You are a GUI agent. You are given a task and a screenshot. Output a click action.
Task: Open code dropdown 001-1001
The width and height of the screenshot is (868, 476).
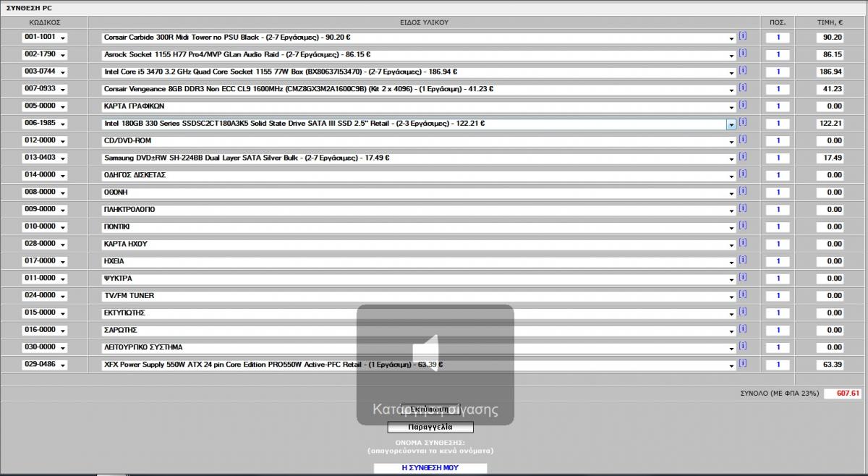pos(44,37)
